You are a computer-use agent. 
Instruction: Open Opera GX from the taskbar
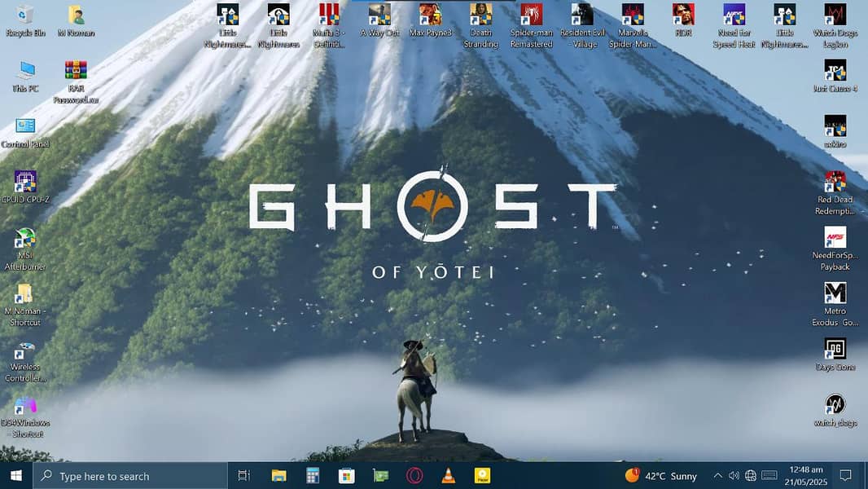pos(412,475)
